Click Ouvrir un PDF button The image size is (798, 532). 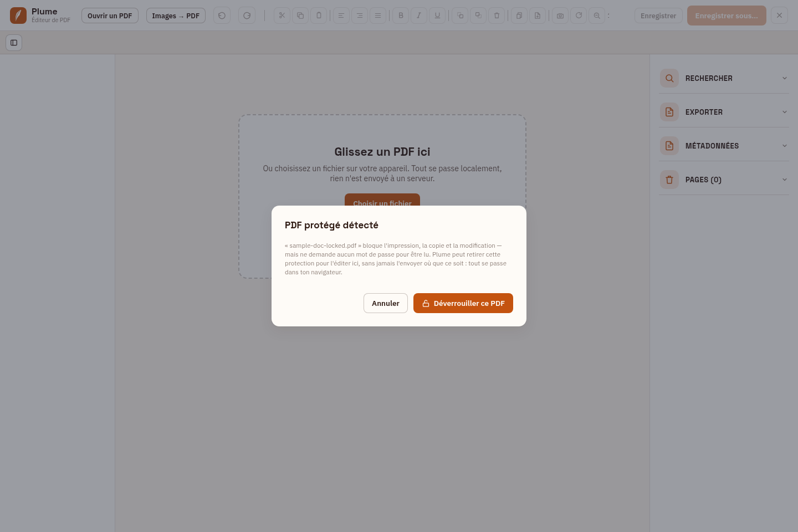point(110,16)
